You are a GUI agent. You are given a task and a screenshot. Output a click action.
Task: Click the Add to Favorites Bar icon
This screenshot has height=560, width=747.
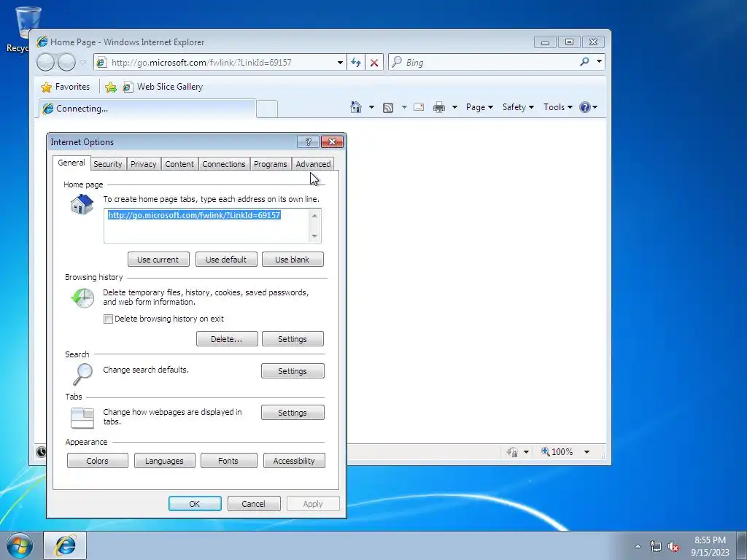pyautogui.click(x=111, y=87)
